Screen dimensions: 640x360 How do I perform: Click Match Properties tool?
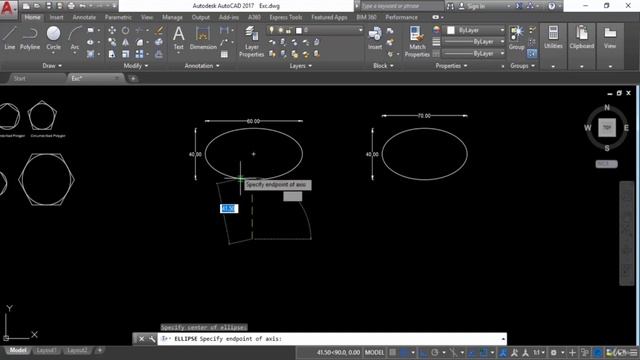pyautogui.click(x=417, y=42)
